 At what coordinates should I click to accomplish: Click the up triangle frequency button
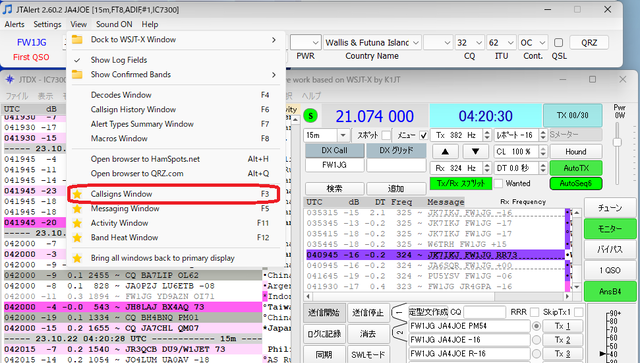445,151
